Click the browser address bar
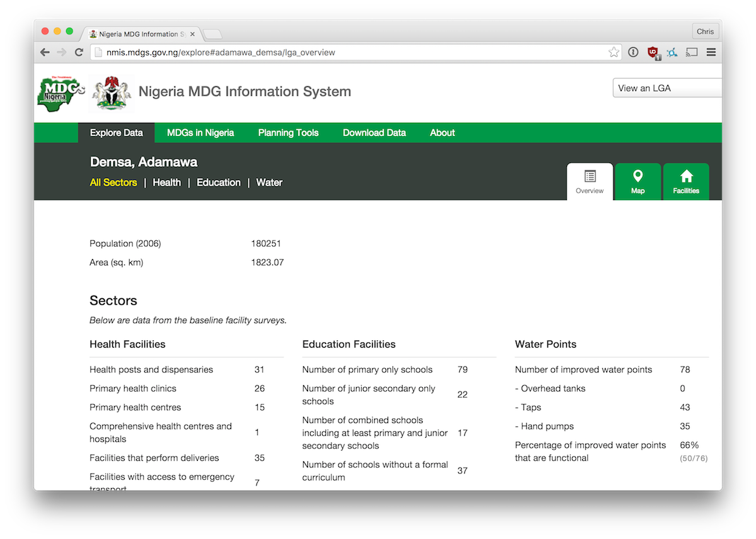 click(350, 52)
